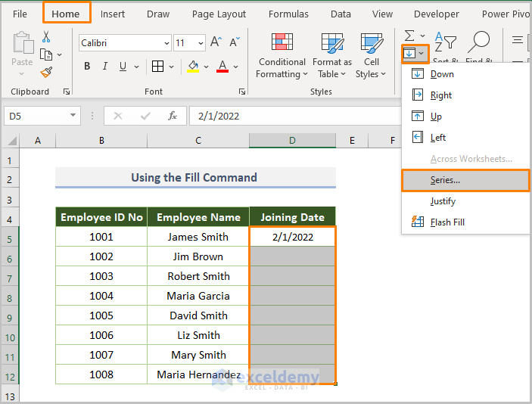Expand the Fill Color options arrow
The image size is (532, 404).
[x=206, y=67]
